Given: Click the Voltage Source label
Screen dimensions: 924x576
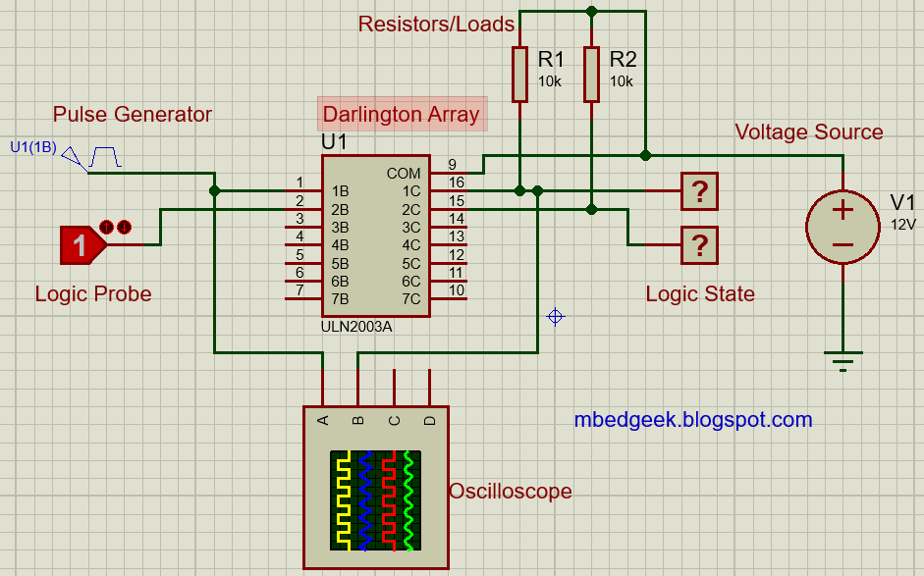Looking at the screenshot, I should [808, 131].
